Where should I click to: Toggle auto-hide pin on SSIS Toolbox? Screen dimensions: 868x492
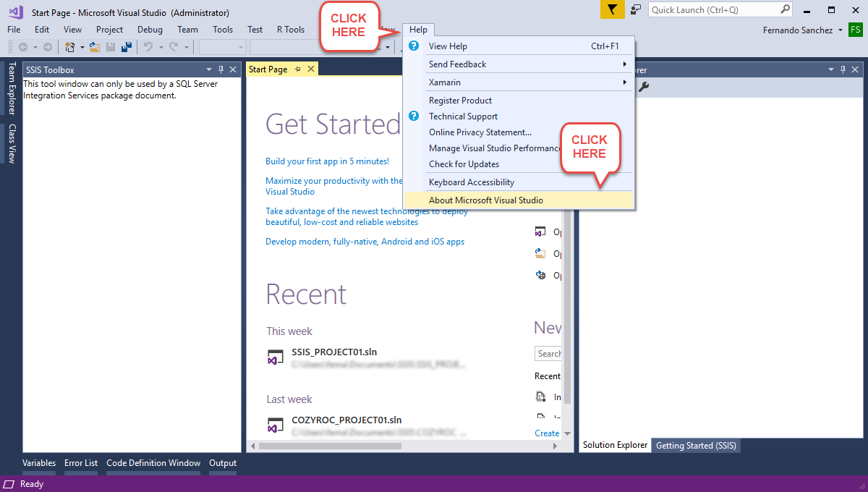[x=221, y=69]
